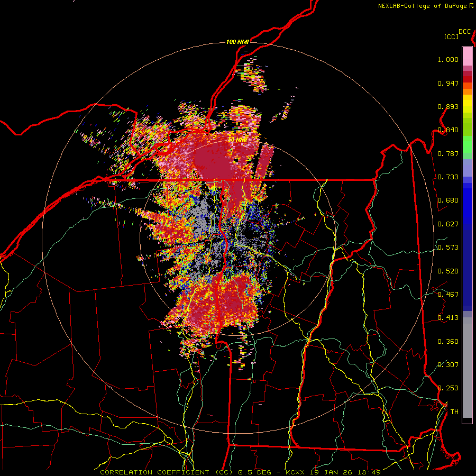Pick the red swatch just above 0.947
This screenshot has width=476, height=476.
467,79
